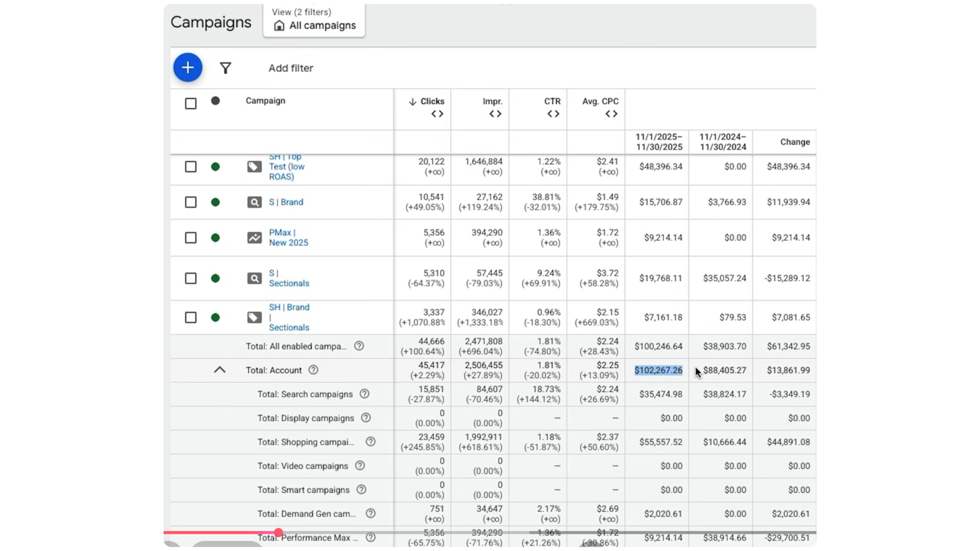Collapse the Total: Account breakdown chevron
This screenshot has height=551, width=980.
coord(220,370)
